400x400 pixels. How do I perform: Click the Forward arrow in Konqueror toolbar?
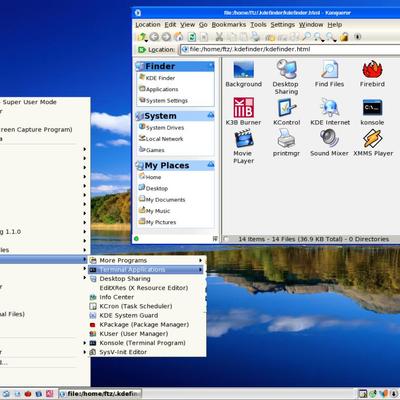tap(166, 37)
